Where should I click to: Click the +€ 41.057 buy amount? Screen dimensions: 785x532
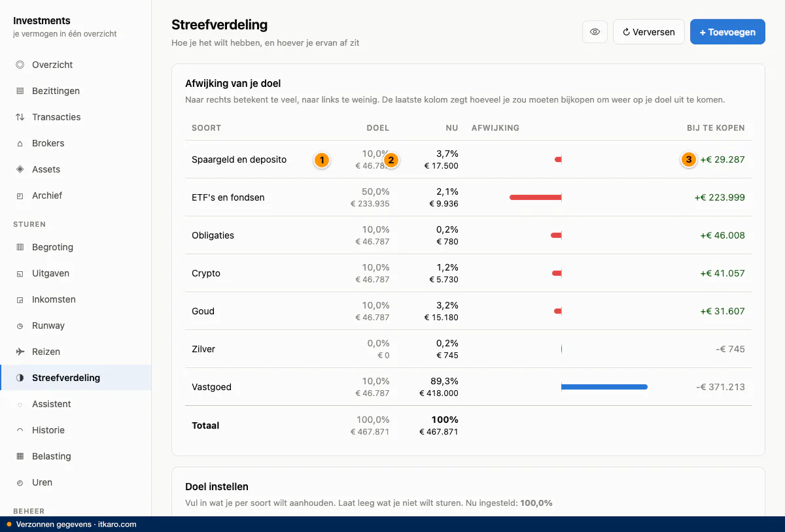722,273
